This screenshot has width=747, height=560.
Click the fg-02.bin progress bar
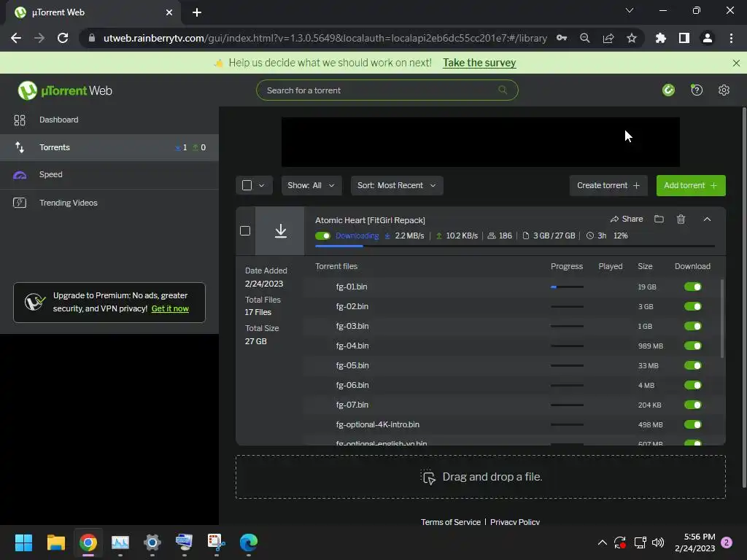click(567, 307)
